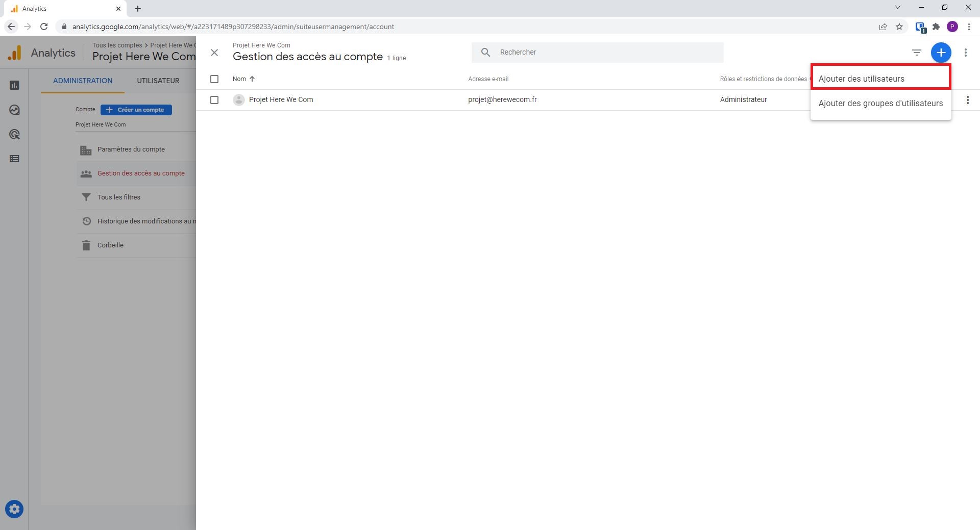Click Tous les comptes breadcrumb
Screen dimensions: 980x530
[117, 45]
